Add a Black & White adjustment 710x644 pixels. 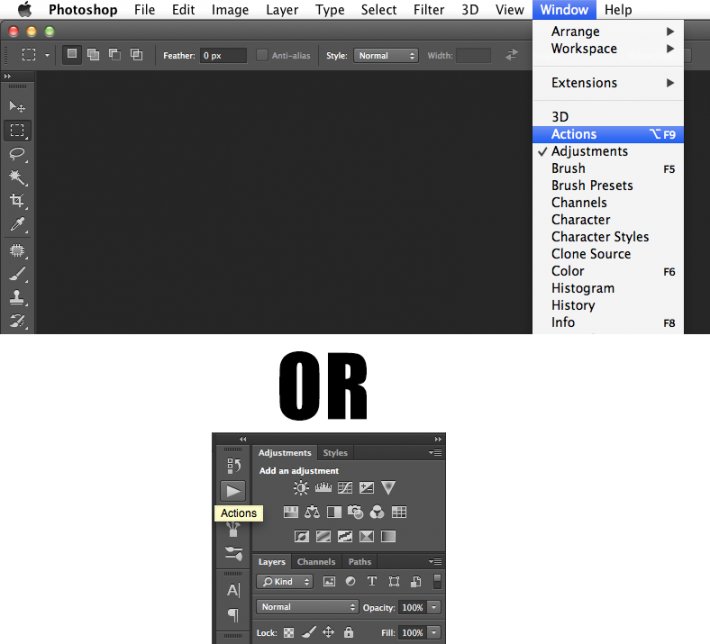[x=334, y=512]
